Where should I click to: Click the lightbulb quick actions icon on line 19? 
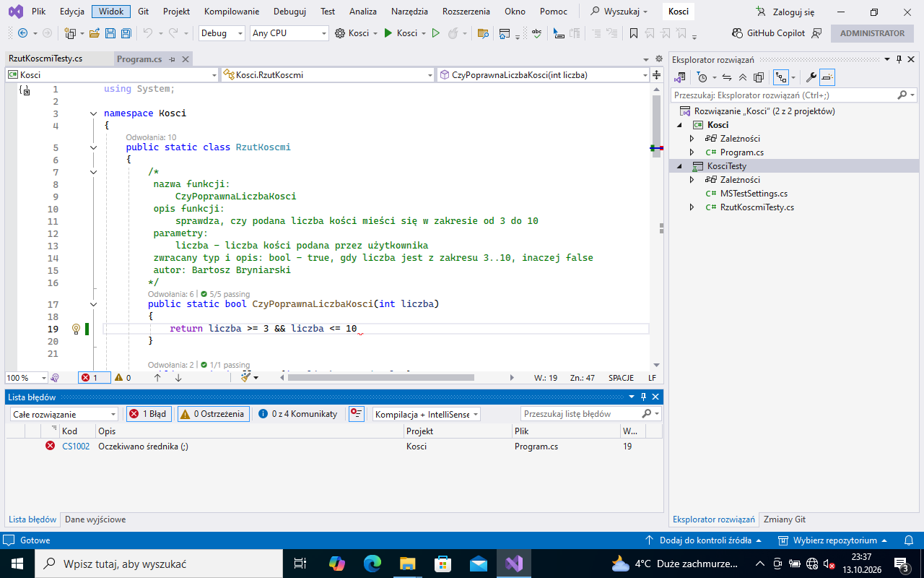click(x=76, y=329)
